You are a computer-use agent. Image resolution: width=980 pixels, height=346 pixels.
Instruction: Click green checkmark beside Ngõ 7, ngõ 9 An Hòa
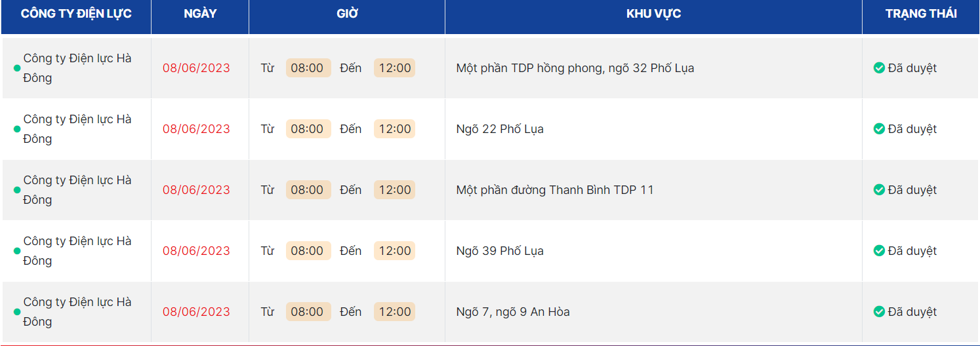[879, 312]
